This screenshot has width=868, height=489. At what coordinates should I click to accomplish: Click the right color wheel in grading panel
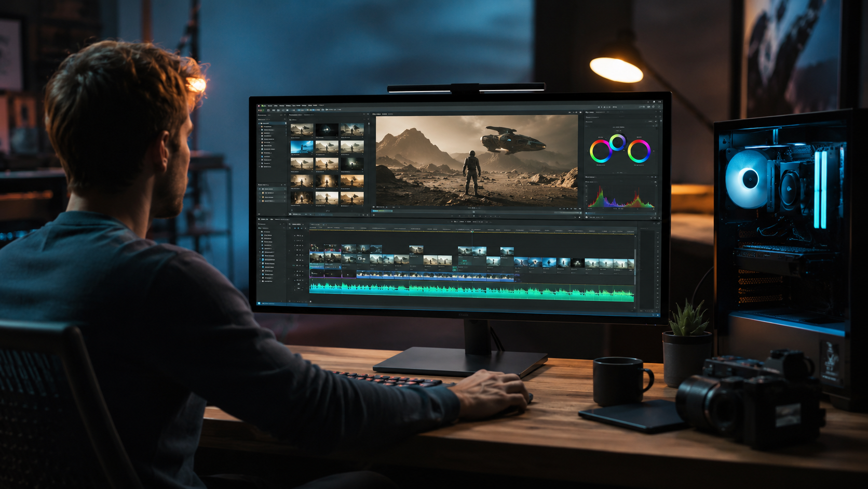tap(639, 151)
